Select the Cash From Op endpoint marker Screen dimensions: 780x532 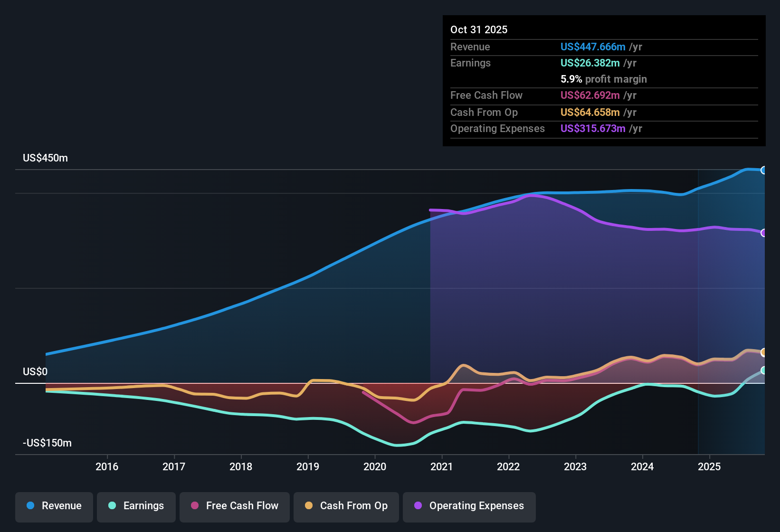coord(764,352)
